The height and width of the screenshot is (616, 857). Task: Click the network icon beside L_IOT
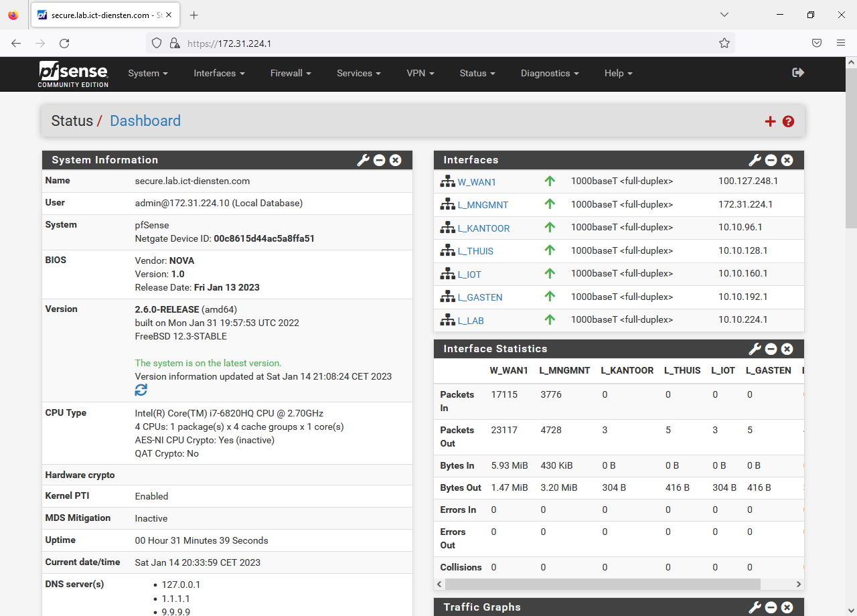(x=447, y=274)
